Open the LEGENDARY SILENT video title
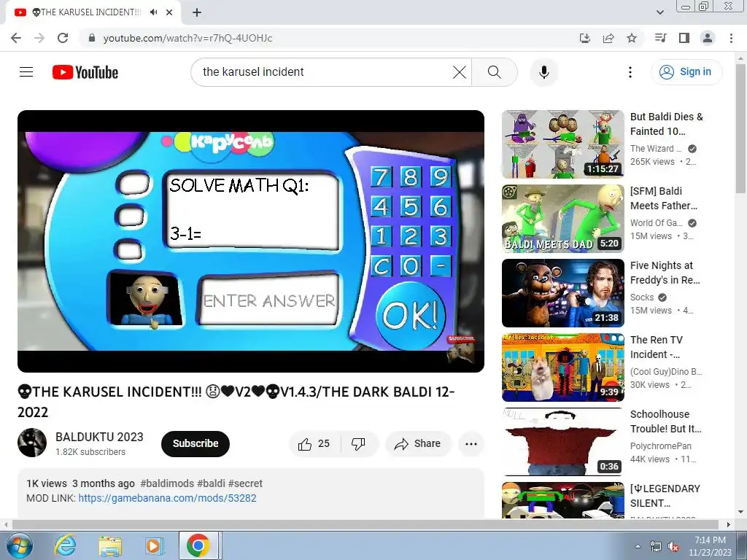 [665, 496]
